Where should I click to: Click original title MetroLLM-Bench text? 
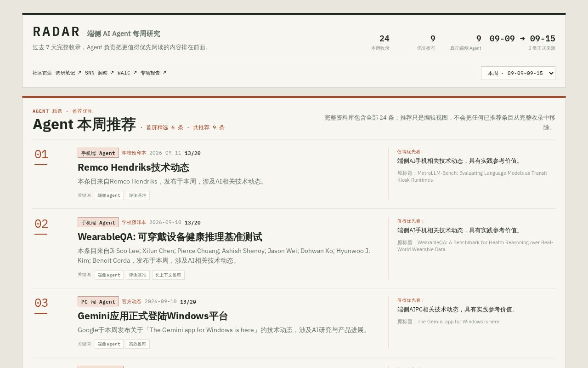click(x=472, y=176)
